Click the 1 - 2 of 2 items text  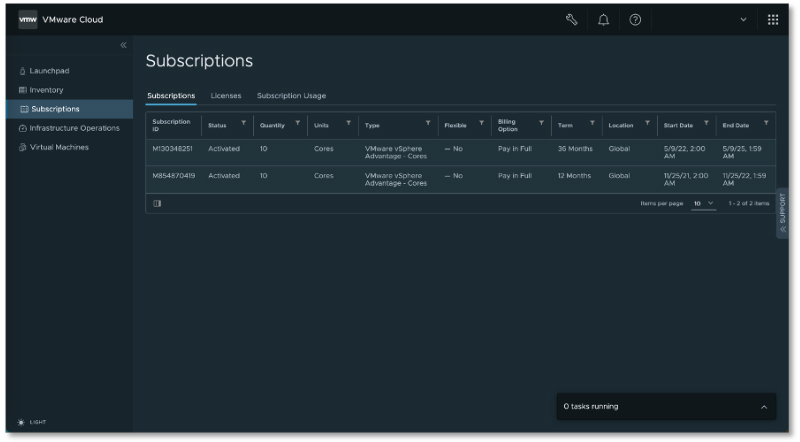748,203
